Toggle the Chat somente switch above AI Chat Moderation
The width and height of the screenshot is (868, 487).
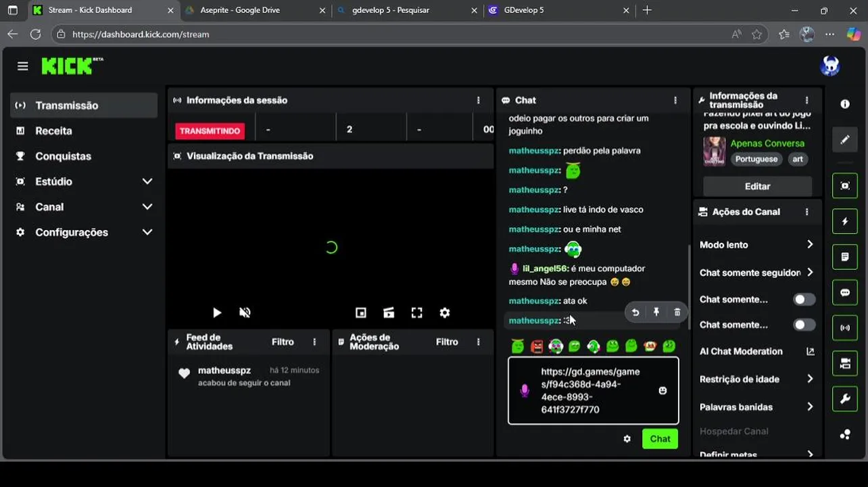point(804,325)
